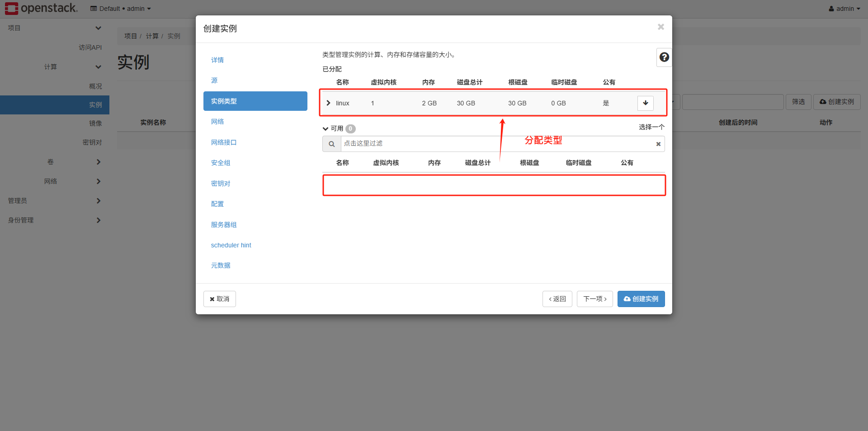Image resolution: width=868 pixels, height=431 pixels.
Task: Click the filter search magnifier icon
Action: 332,144
